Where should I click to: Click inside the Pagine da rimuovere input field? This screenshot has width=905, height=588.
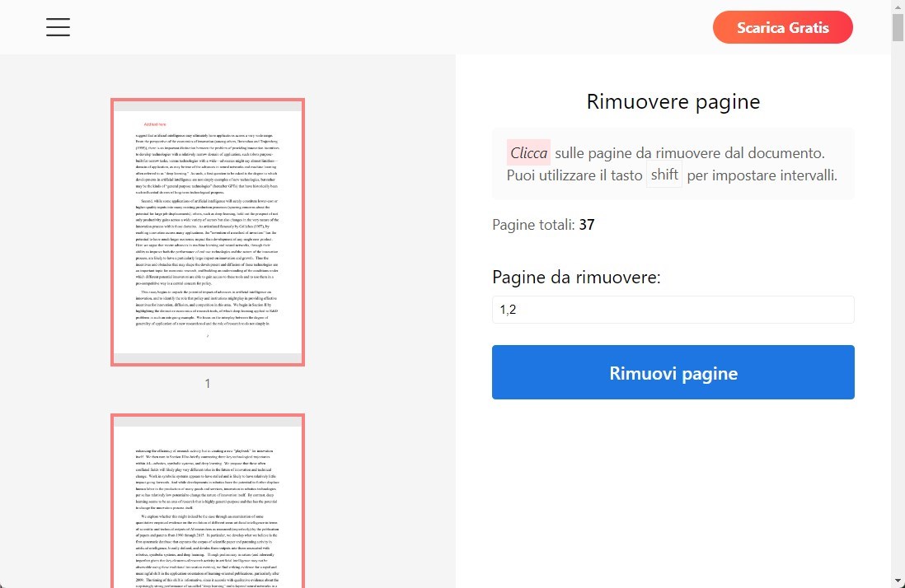click(x=673, y=310)
